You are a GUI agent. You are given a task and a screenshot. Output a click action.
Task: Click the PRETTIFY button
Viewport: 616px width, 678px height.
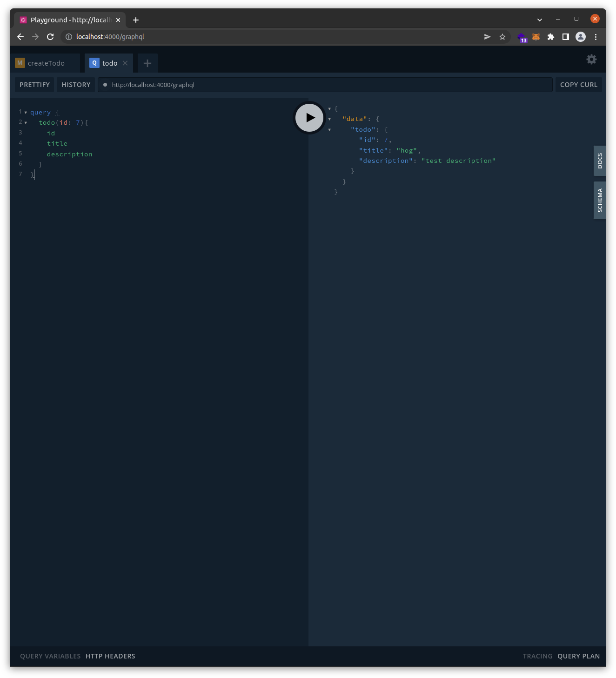(x=34, y=85)
